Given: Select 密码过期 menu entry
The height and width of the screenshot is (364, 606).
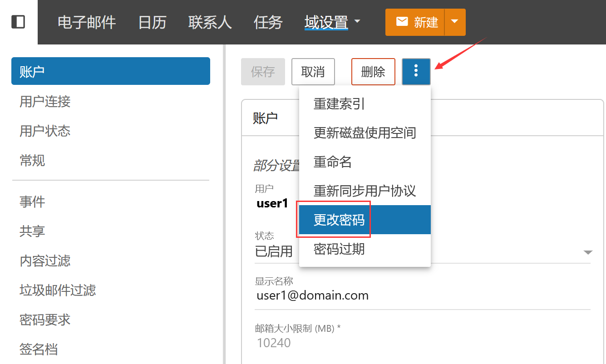Looking at the screenshot, I should pos(339,249).
